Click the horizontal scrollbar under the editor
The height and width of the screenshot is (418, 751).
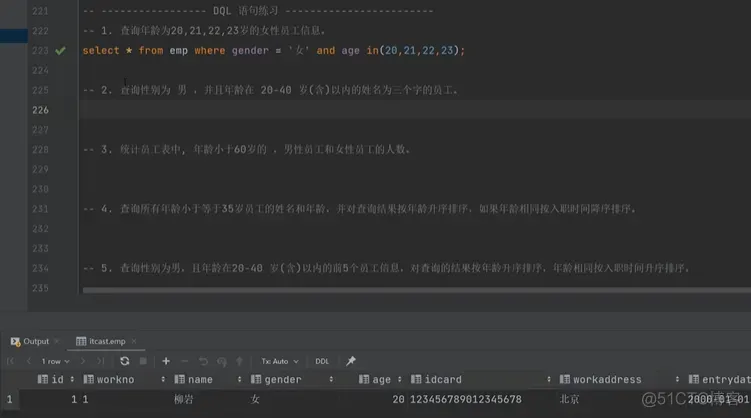point(417,290)
